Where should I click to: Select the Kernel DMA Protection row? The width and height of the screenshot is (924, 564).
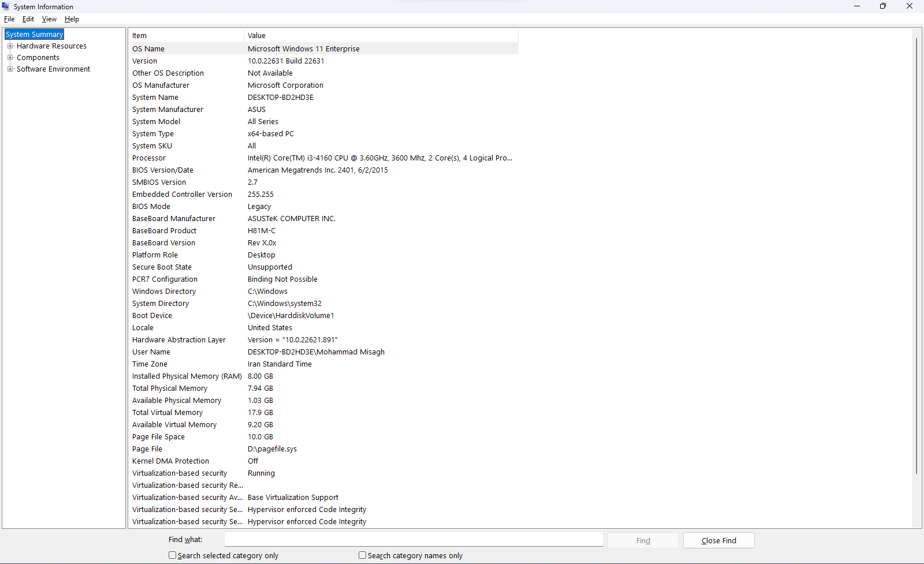323,461
